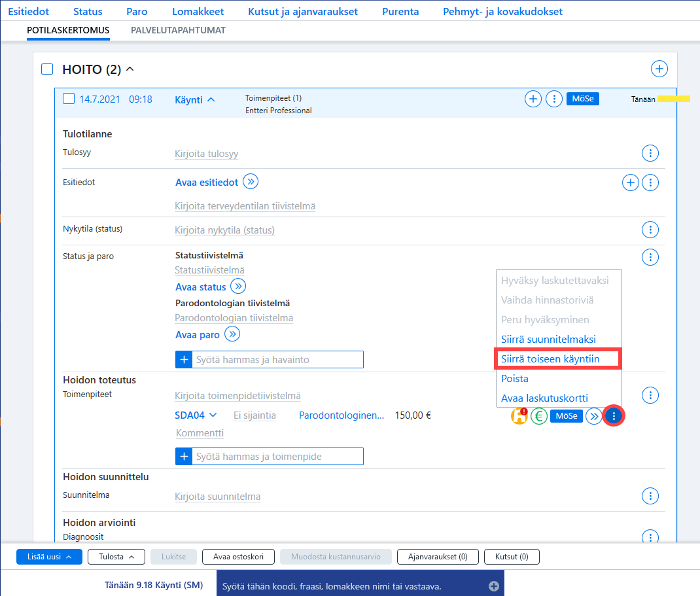Screen dimensions: 700x596
Task: Click the Avaa ostoskori button
Action: click(238, 557)
